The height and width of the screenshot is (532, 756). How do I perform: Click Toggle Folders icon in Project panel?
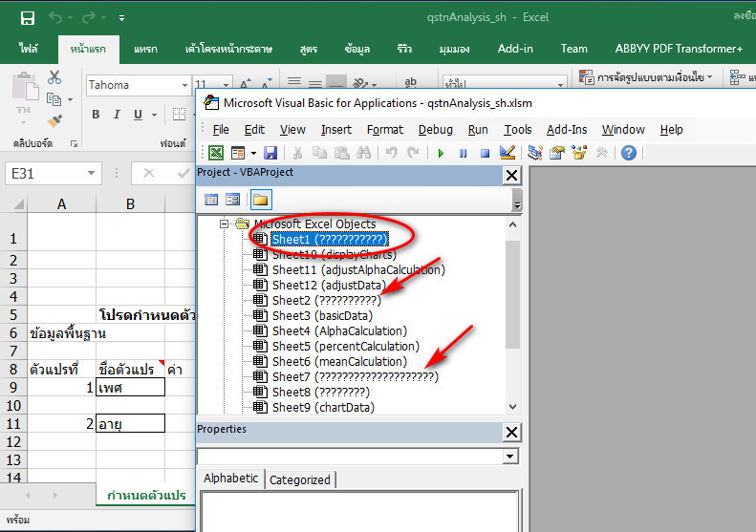click(260, 200)
